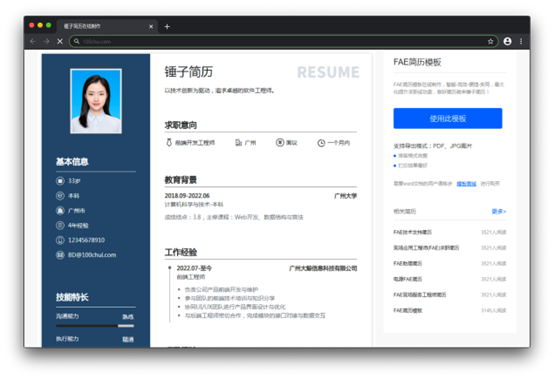Open the 模板商城 link
The width and height of the screenshot is (554, 379).
click(x=466, y=184)
